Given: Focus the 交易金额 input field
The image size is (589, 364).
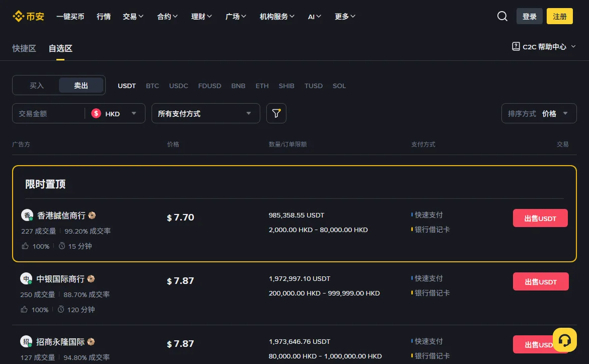Looking at the screenshot, I should (x=49, y=113).
